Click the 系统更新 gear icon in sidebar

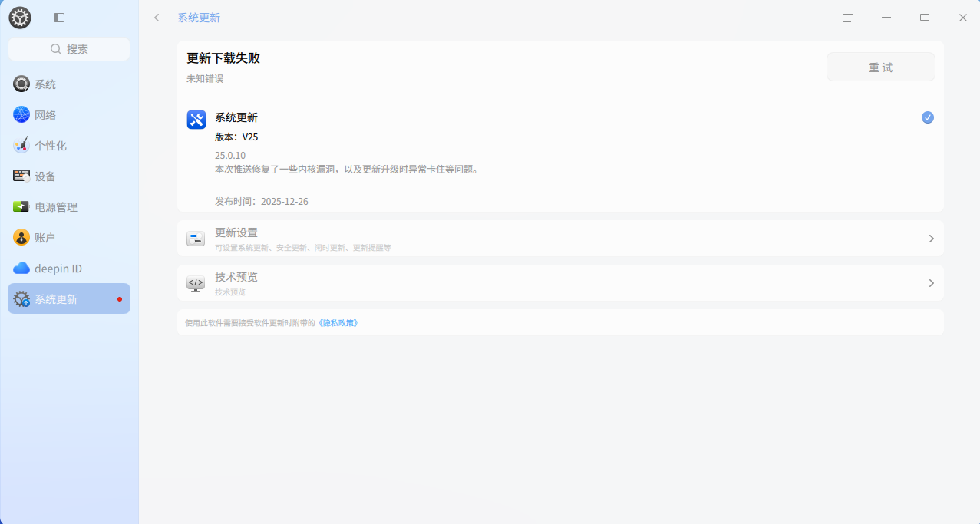coord(21,299)
